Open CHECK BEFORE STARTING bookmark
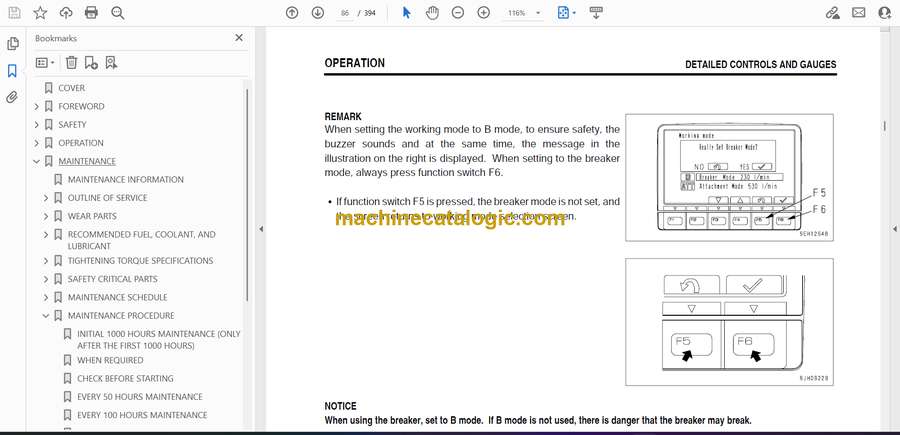Viewport: 900px width, 435px height. [x=125, y=379]
